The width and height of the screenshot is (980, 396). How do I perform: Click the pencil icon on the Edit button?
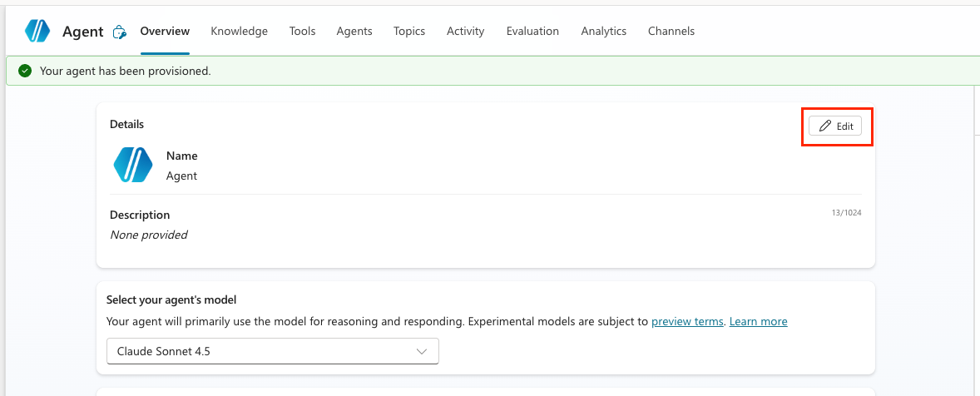[825, 126]
